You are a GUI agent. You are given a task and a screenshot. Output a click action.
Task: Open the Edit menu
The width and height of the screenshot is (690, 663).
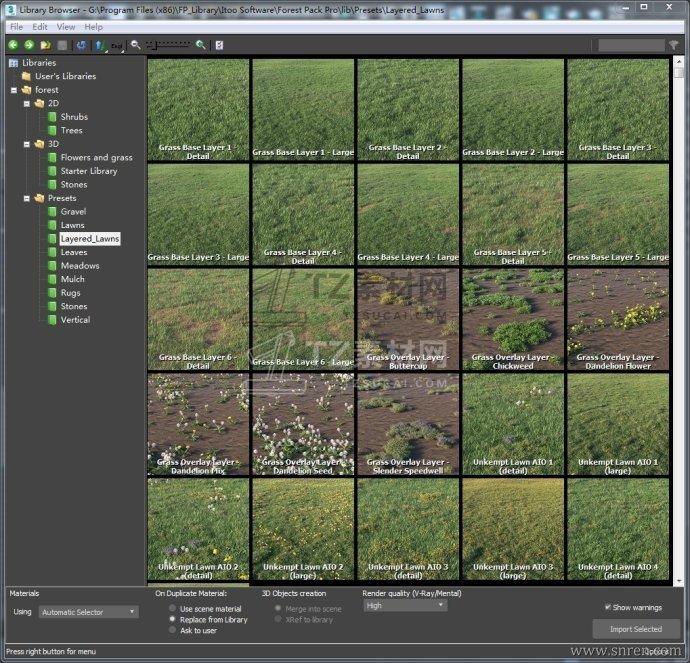[x=40, y=27]
